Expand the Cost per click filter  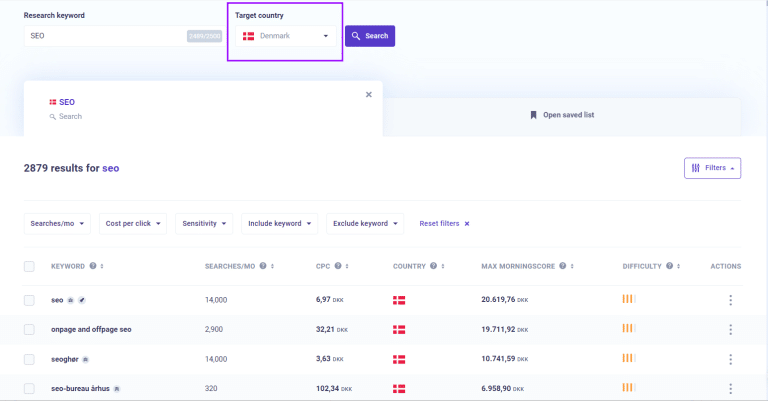tap(133, 224)
